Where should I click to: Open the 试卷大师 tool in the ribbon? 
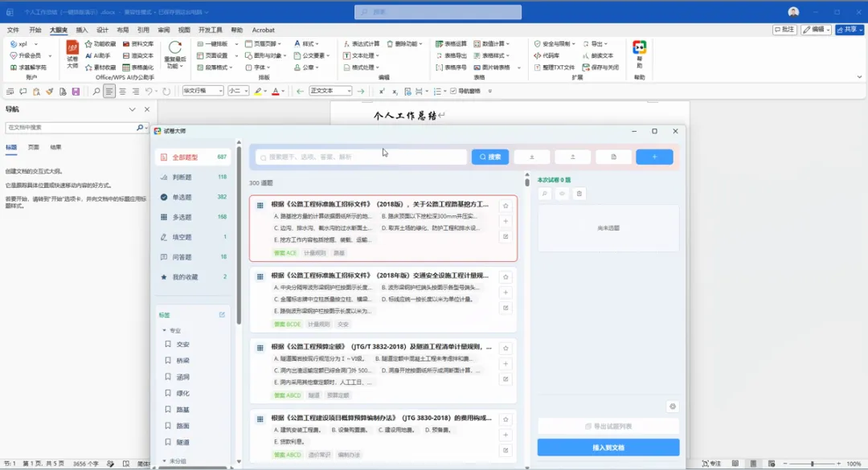pos(72,55)
